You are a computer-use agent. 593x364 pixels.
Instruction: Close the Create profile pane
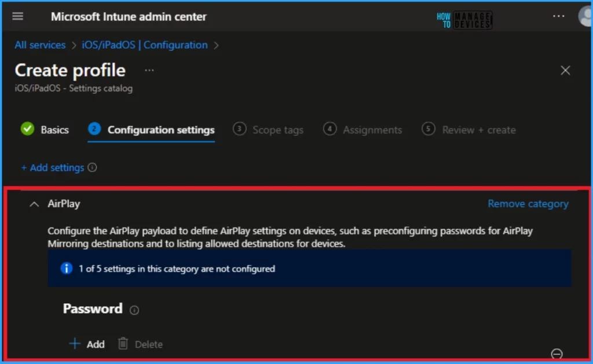(x=565, y=70)
